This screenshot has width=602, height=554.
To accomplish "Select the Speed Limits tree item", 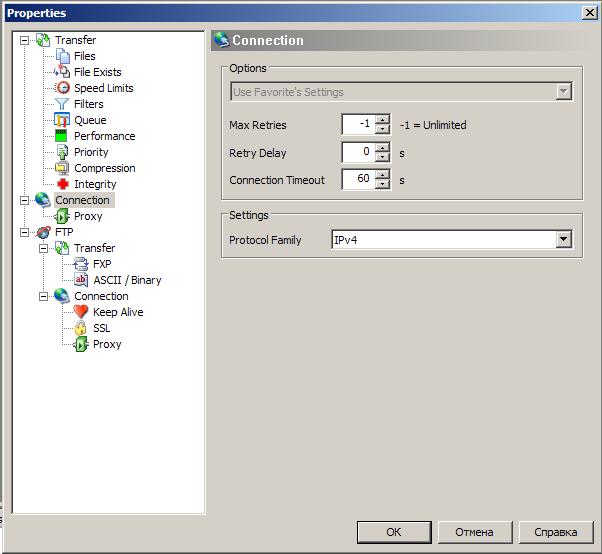I will (x=104, y=88).
